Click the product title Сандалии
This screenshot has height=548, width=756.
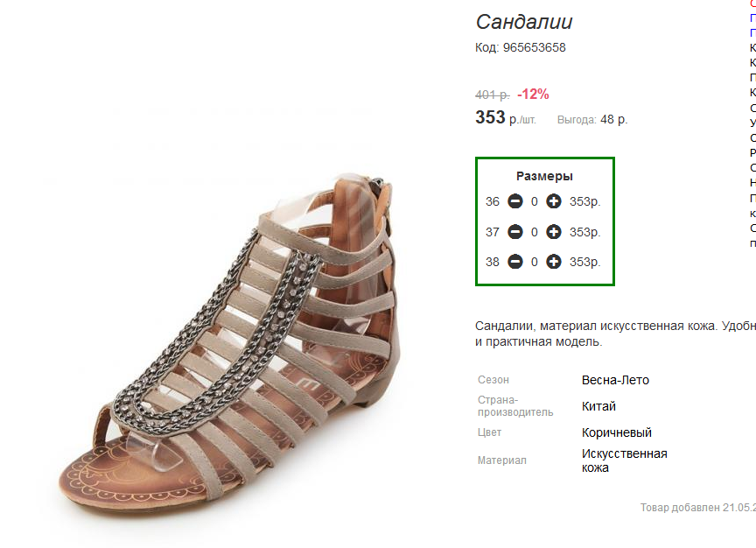(x=523, y=22)
